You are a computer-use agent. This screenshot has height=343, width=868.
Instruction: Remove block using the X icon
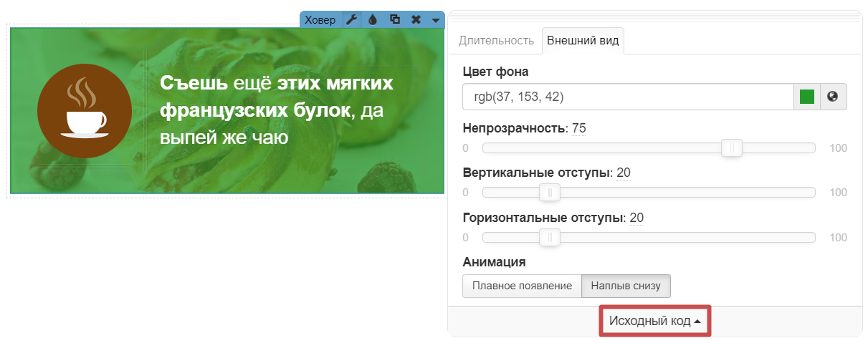coord(416,19)
